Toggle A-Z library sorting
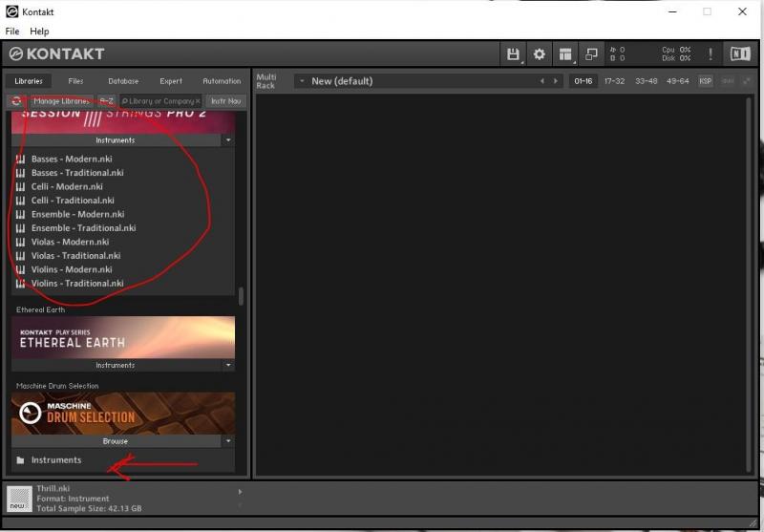Image resolution: width=764 pixels, height=532 pixels. (106, 101)
